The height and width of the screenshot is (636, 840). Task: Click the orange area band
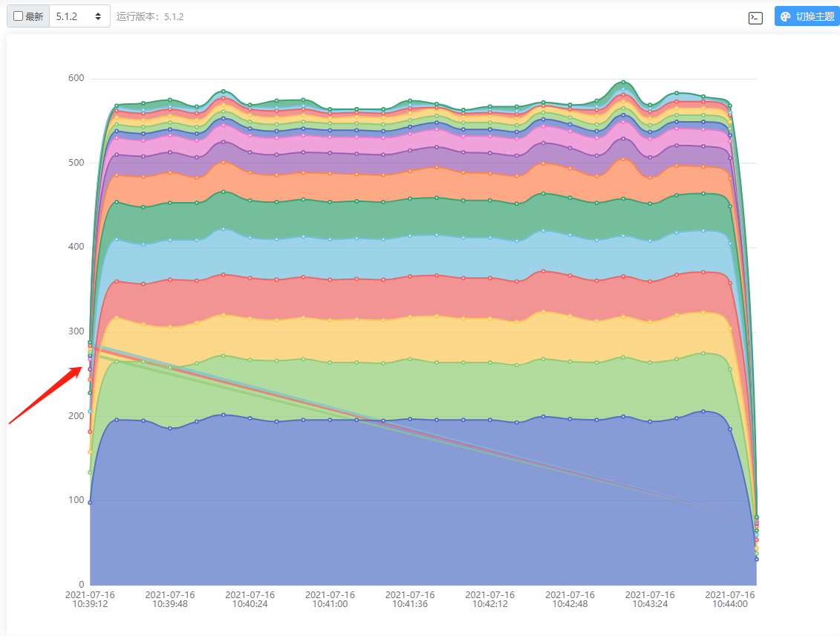click(423, 185)
